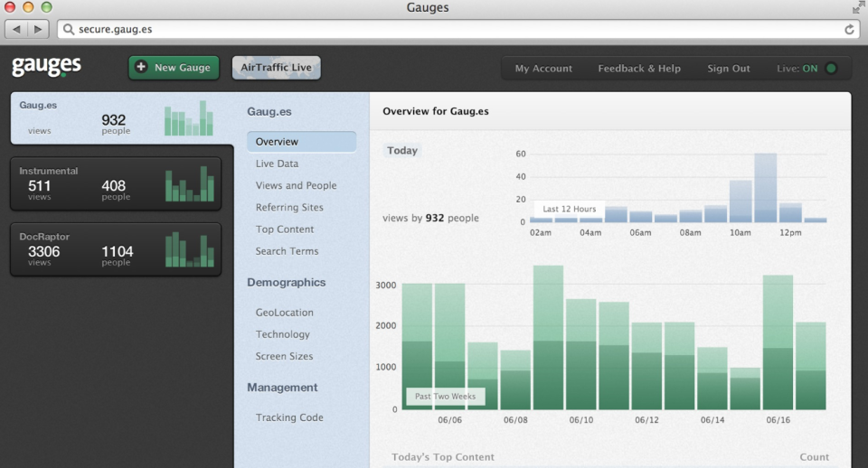The height and width of the screenshot is (468, 868).
Task: Open Tracking Code under Management
Action: pyautogui.click(x=289, y=417)
